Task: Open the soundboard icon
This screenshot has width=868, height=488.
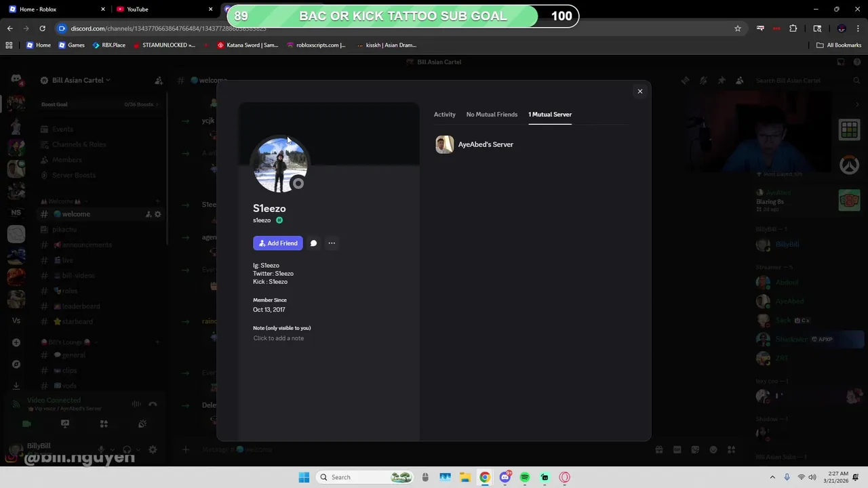Action: coord(142,424)
